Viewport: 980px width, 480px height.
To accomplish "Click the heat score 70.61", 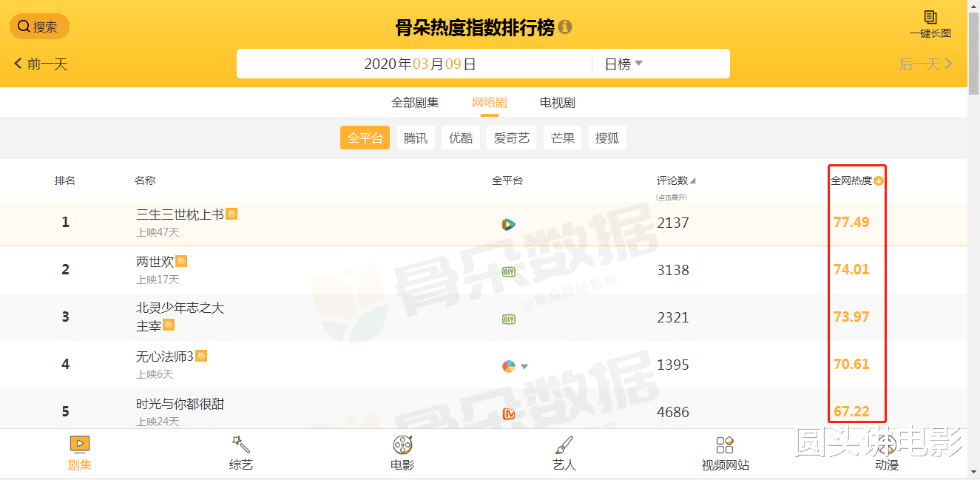I will click(x=851, y=364).
